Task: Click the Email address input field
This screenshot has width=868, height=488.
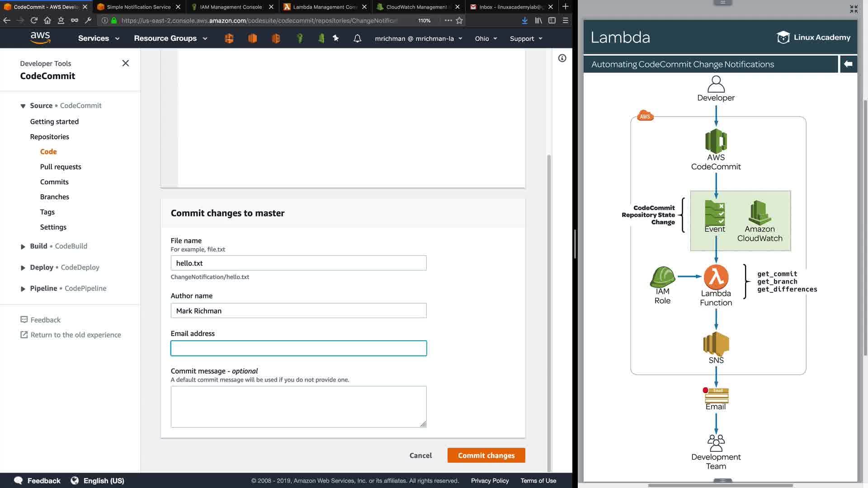Action: (298, 348)
